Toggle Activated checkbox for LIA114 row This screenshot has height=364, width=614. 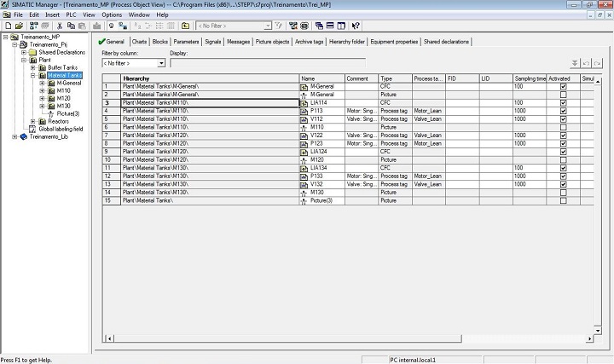click(x=563, y=103)
